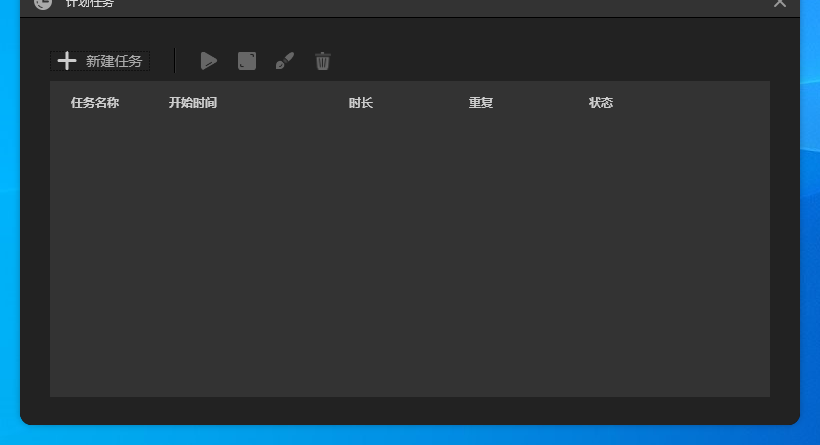Screen dimensions: 820x445
Task: Click empty toolbar space right of trash icon
Action: pos(550,61)
